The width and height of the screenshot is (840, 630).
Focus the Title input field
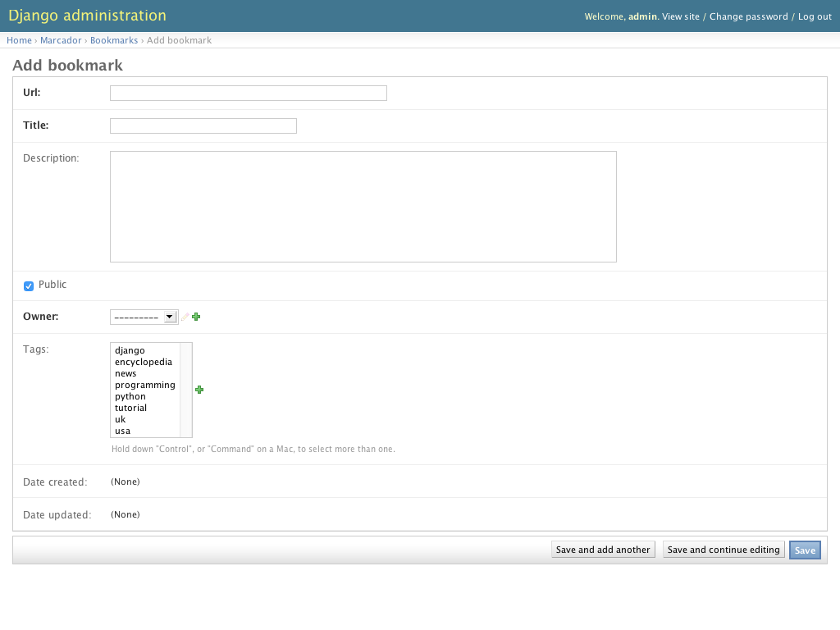(203, 126)
